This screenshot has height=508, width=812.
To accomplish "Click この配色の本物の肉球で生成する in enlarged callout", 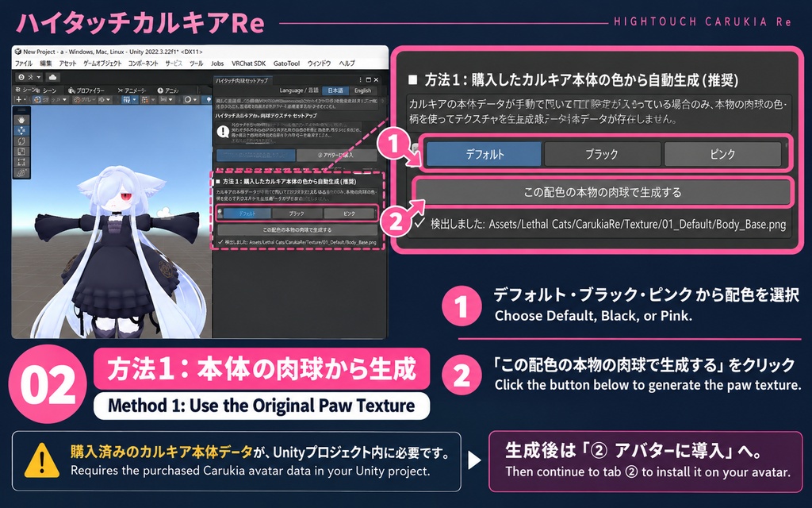I will click(x=603, y=192).
